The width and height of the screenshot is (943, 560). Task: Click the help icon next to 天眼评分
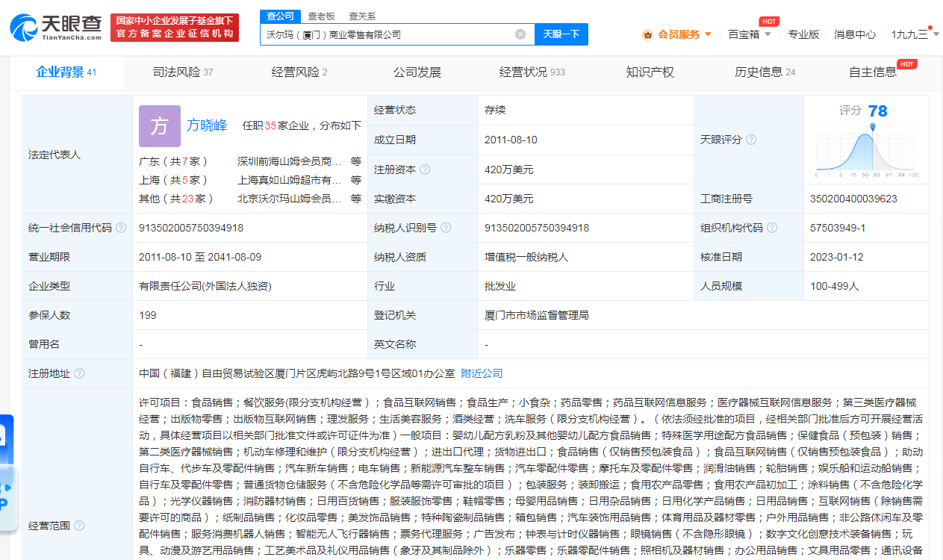[751, 140]
